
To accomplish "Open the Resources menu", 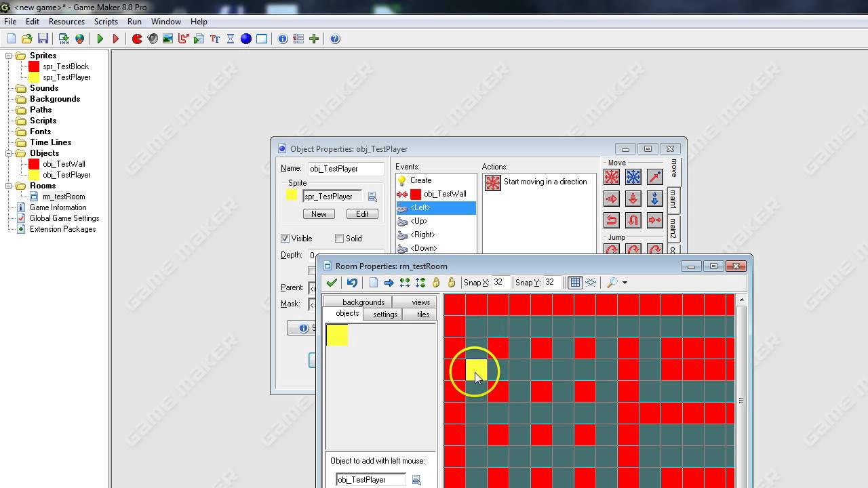I will [66, 22].
